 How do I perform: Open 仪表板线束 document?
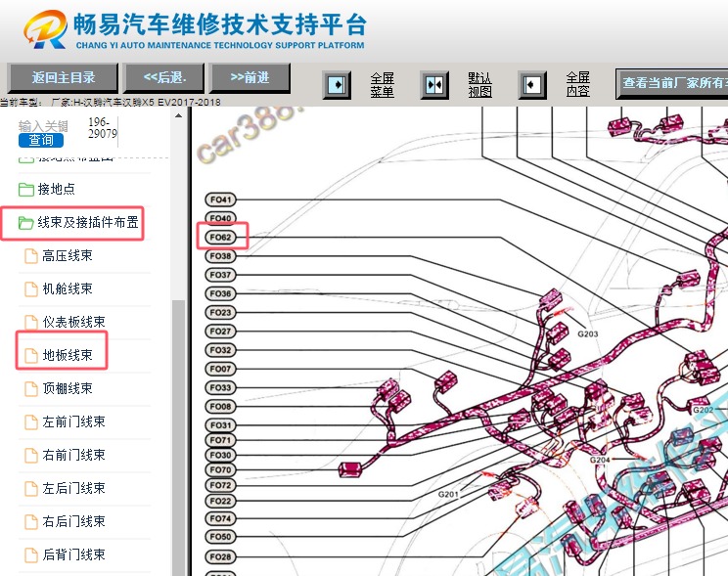pos(73,322)
